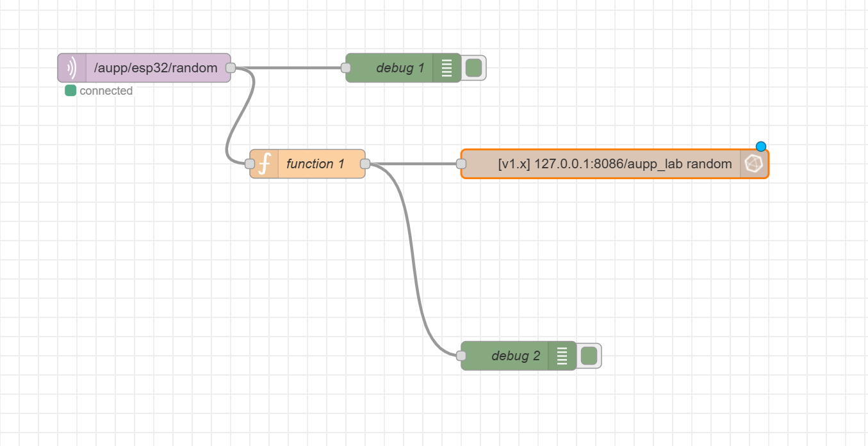868x446 pixels.
Task: Click the blue unsaved-changes dot above InfluxDB node
Action: 760,147
